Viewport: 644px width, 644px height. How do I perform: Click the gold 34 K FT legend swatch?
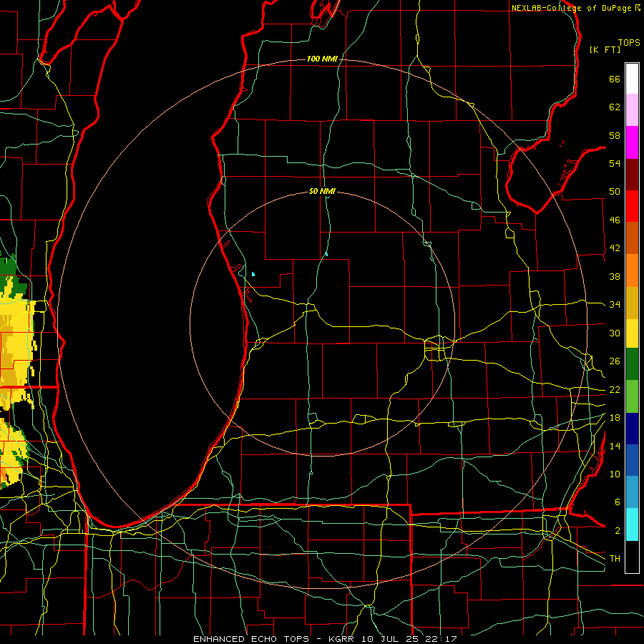coord(632,303)
